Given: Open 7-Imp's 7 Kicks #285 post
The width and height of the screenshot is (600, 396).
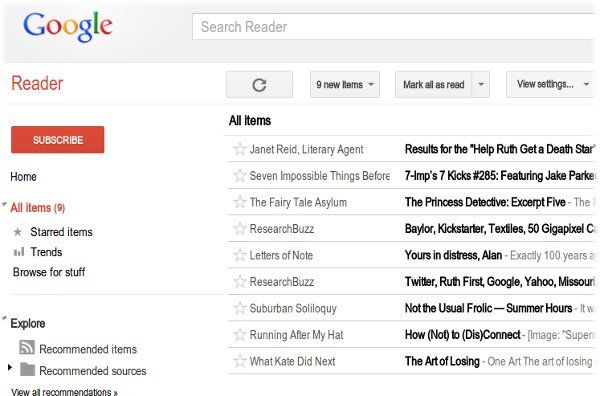Looking at the screenshot, I should click(x=500, y=175).
